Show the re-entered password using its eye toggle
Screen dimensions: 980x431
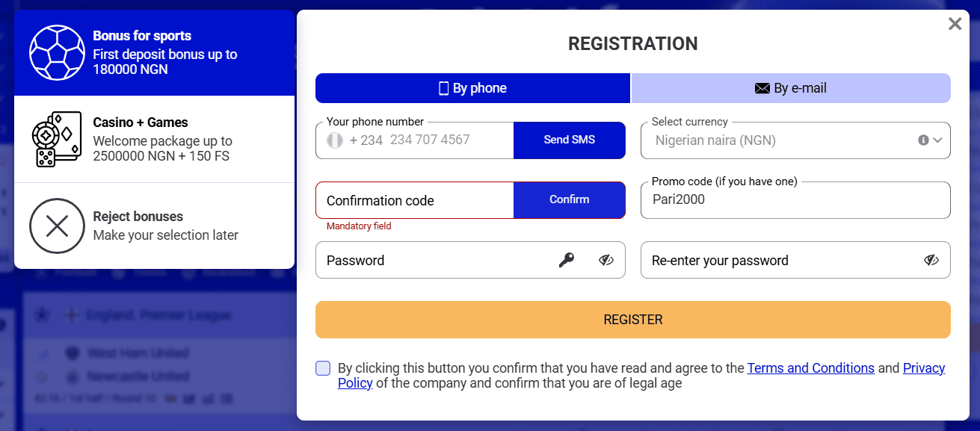pyautogui.click(x=931, y=260)
